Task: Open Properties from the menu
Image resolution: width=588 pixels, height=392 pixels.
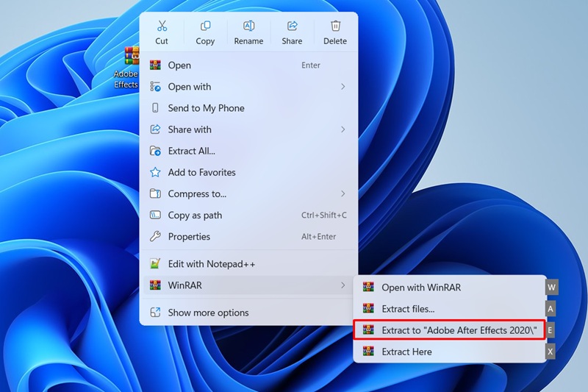Action: pos(249,236)
